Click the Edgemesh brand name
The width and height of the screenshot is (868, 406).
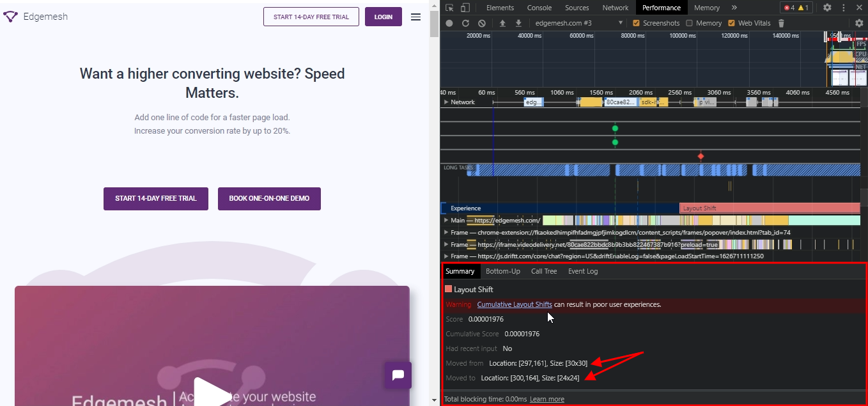(x=45, y=17)
